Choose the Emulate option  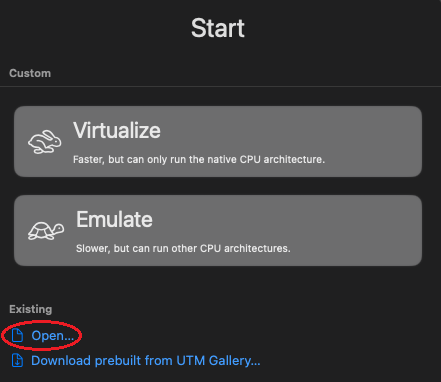[x=218, y=230]
